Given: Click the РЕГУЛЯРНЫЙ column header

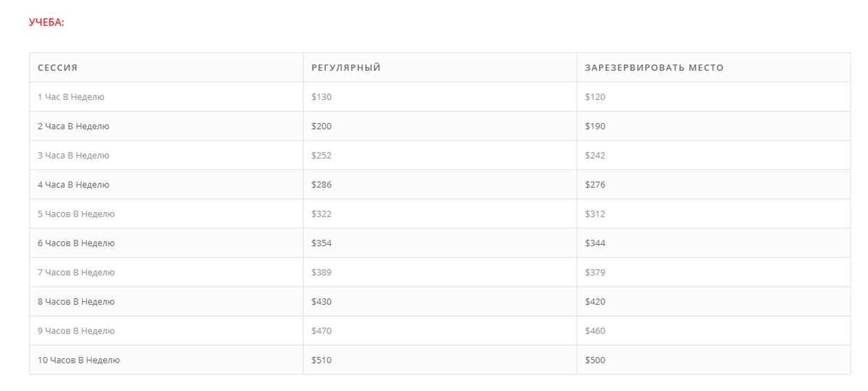Looking at the screenshot, I should (346, 68).
